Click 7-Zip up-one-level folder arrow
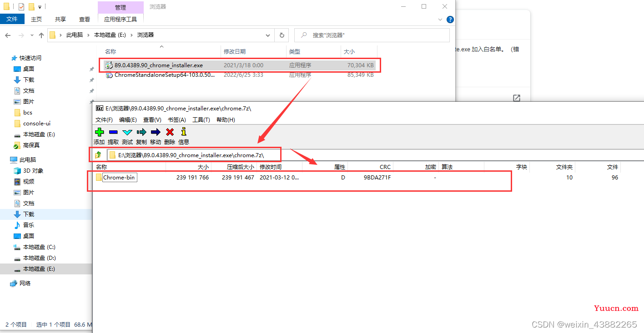The width and height of the screenshot is (644, 333). 98,155
